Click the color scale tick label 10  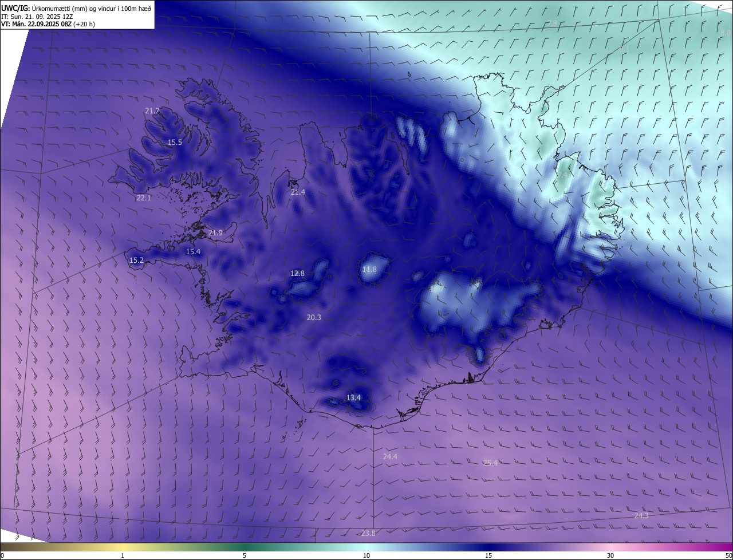(366, 555)
